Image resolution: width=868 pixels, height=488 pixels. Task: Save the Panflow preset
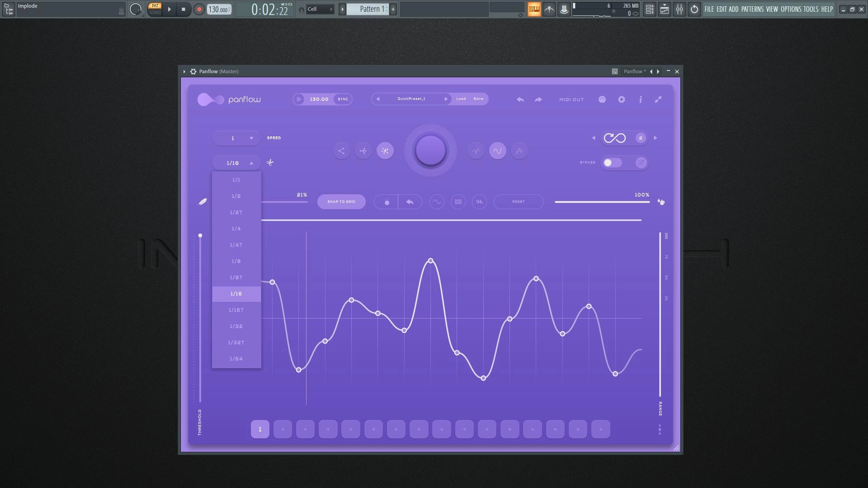(x=478, y=99)
